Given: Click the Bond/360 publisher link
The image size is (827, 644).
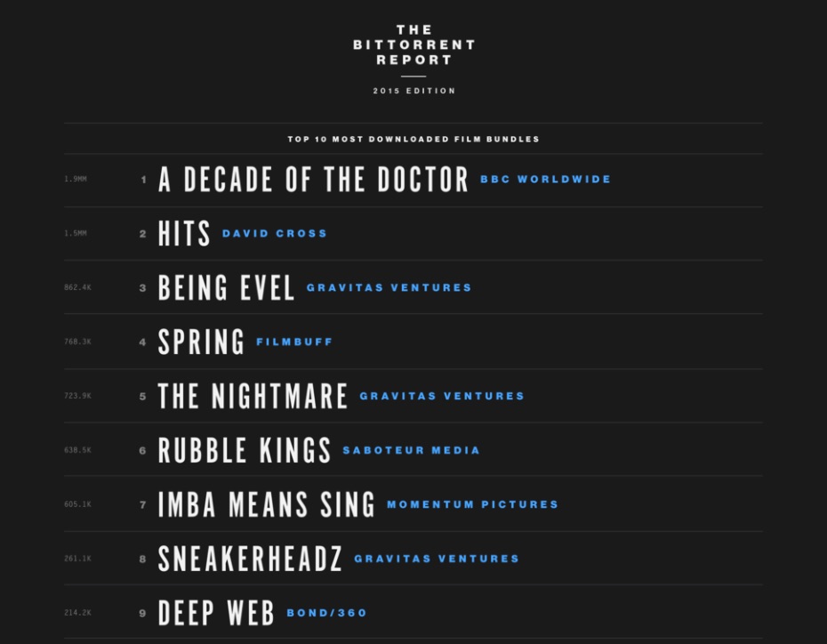Looking at the screenshot, I should point(326,614).
